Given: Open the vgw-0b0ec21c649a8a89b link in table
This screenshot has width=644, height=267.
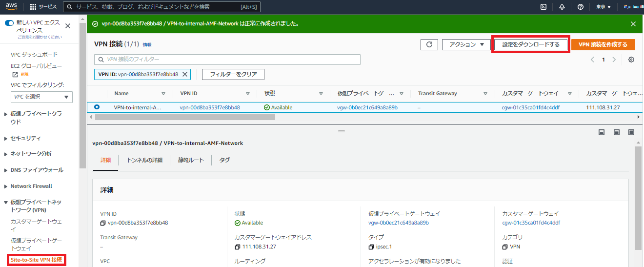Looking at the screenshot, I should click(x=367, y=107).
